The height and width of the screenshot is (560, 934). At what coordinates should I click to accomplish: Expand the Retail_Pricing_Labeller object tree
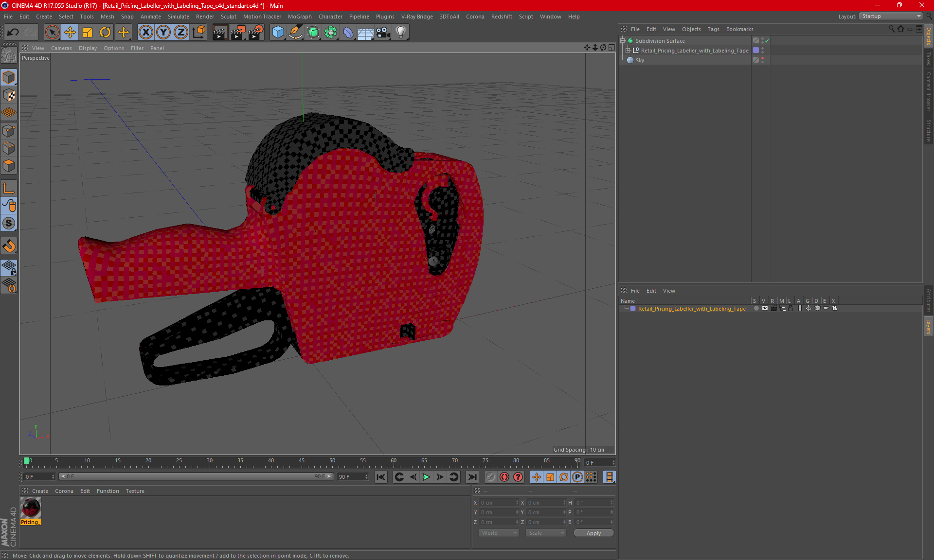pyautogui.click(x=628, y=51)
